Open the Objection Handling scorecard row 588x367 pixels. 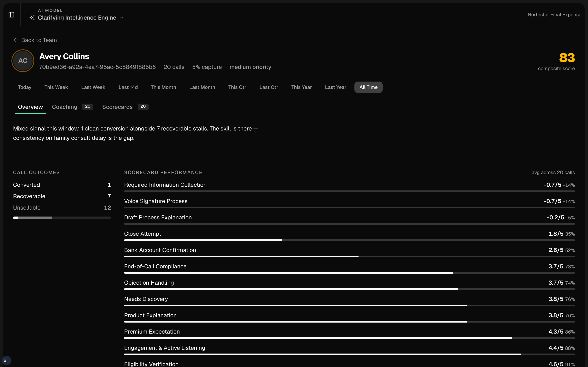(x=149, y=283)
